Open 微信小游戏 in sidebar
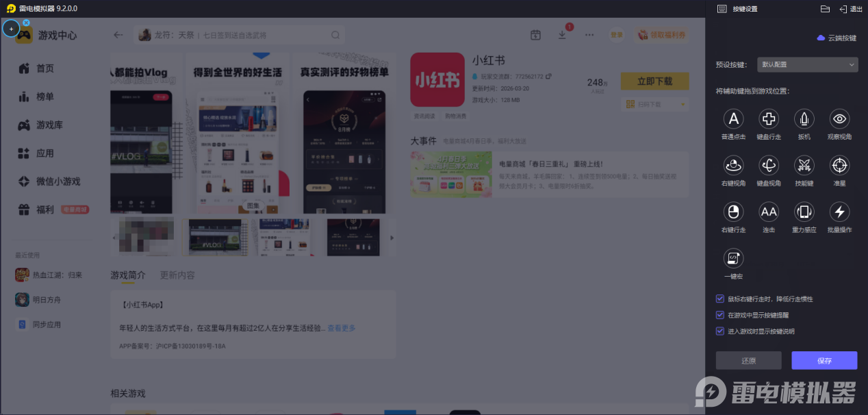This screenshot has width=868, height=415. coord(49,181)
